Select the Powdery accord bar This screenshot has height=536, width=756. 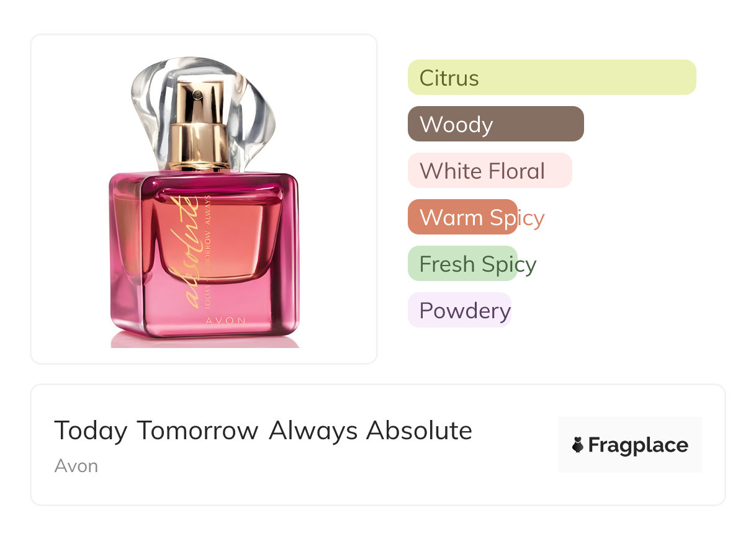pyautogui.click(x=459, y=310)
